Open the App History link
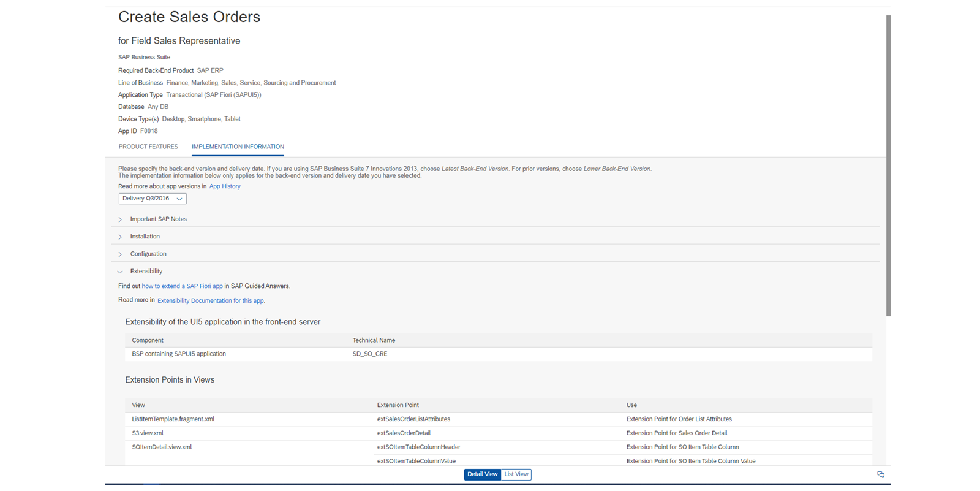This screenshot has height=491, width=980. pos(225,186)
